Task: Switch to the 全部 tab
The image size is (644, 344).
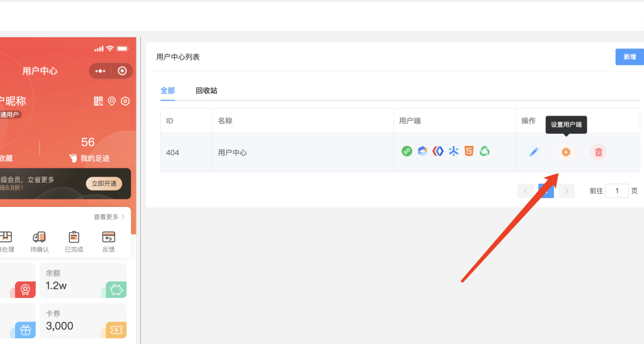Action: pyautogui.click(x=167, y=91)
